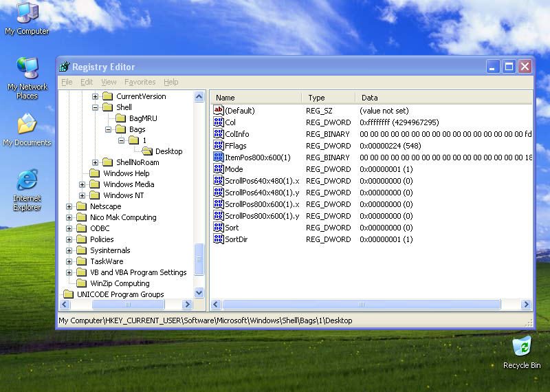Click the Mode value icon
The width and height of the screenshot is (550, 392).
(x=218, y=168)
